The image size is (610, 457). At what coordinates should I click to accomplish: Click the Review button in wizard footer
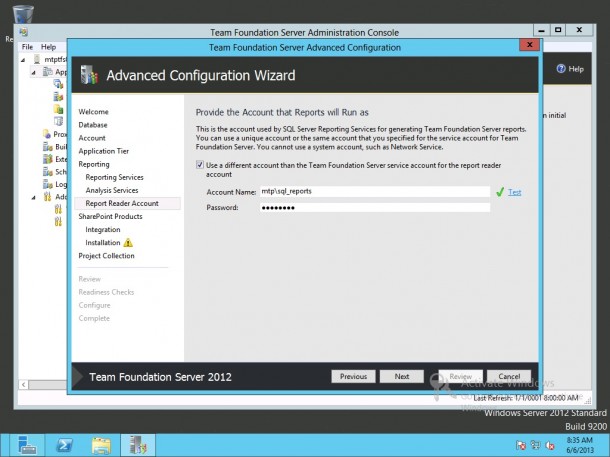coord(461,376)
